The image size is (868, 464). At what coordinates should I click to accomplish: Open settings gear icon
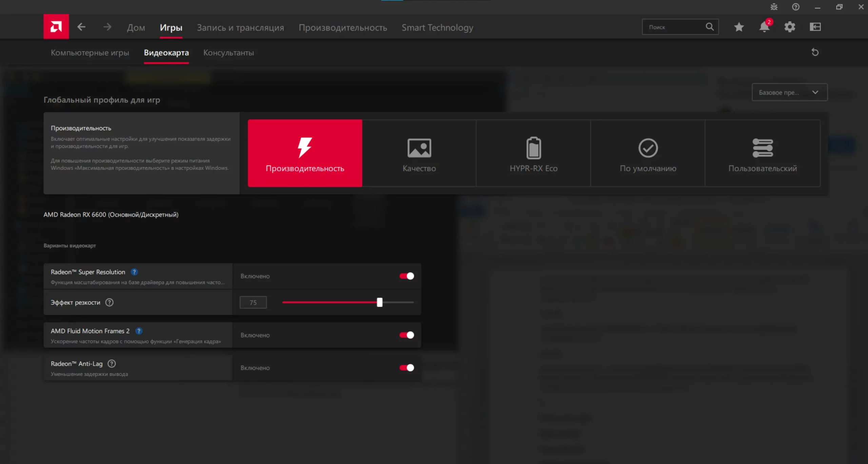pyautogui.click(x=790, y=27)
